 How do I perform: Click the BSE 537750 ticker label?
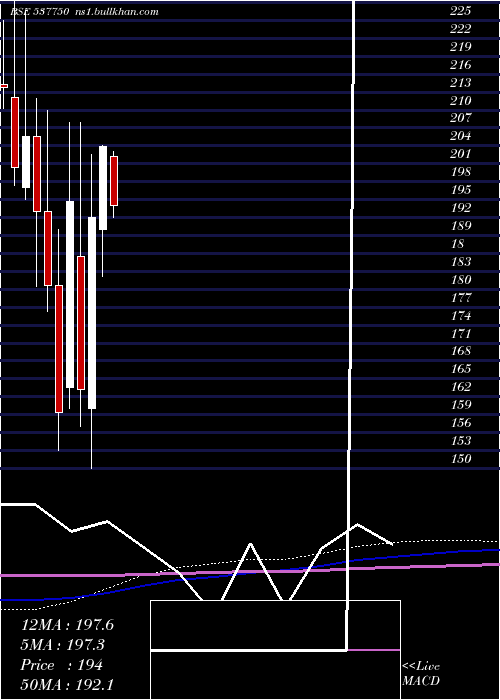(x=39, y=12)
